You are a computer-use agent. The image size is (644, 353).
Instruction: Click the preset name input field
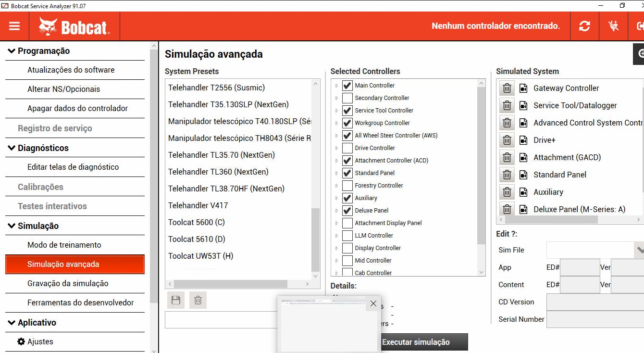click(x=221, y=320)
